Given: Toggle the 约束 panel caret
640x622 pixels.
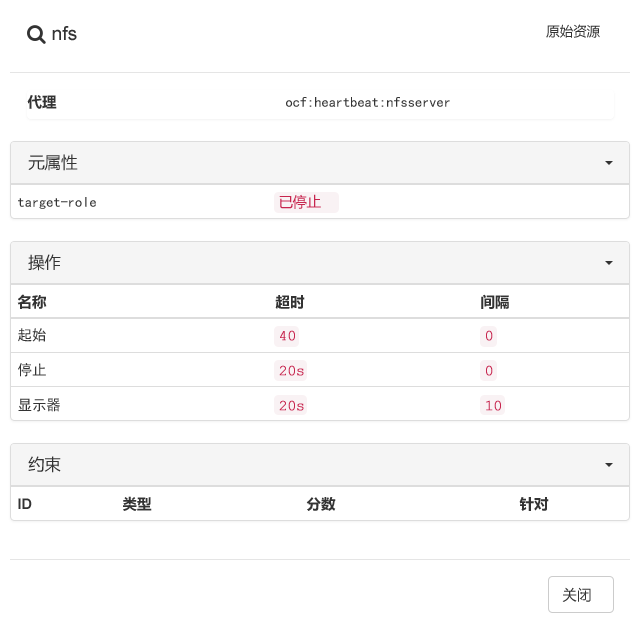Looking at the screenshot, I should (x=609, y=465).
